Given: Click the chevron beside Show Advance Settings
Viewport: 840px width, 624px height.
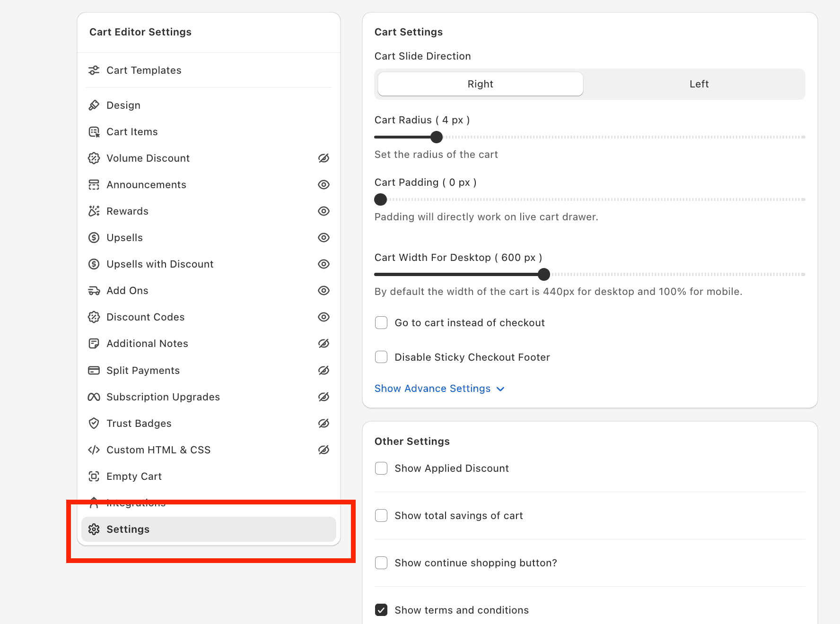Looking at the screenshot, I should 500,389.
